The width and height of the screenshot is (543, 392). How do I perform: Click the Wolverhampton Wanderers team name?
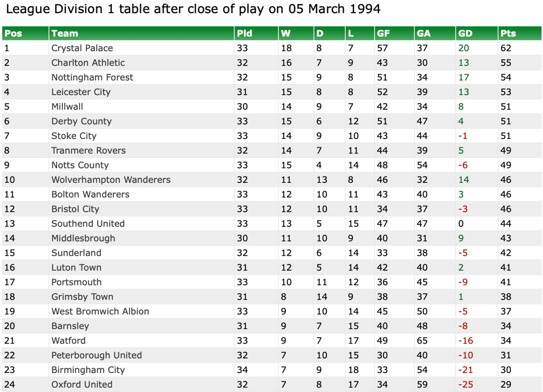pos(111,180)
